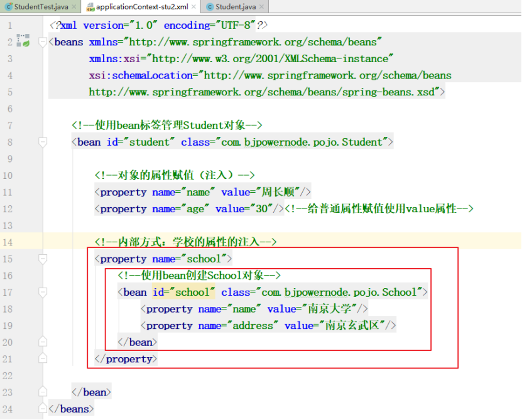This screenshot has height=420, width=522.
Task: Click the fold marker beside the closing bean tag
Action: [x=41, y=390]
